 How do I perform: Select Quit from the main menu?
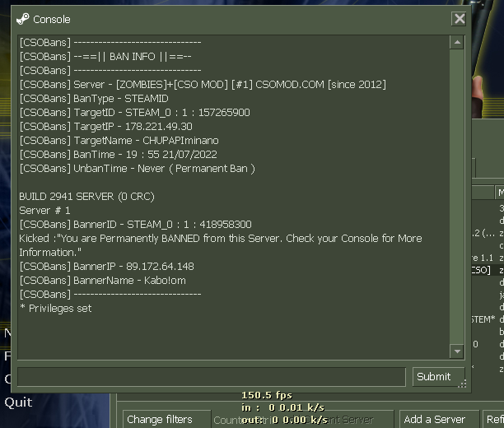tap(18, 402)
